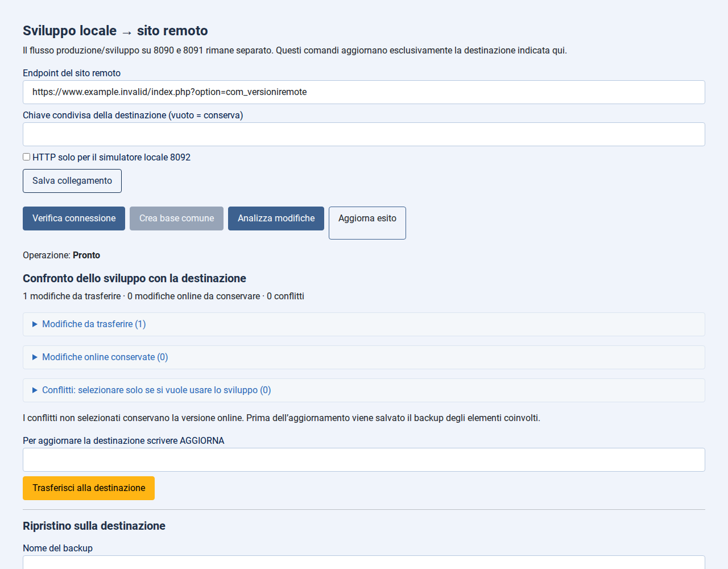Select the heading 'Sviluppo locale → sito remoto'
This screenshot has height=569, width=728.
pyautogui.click(x=115, y=31)
